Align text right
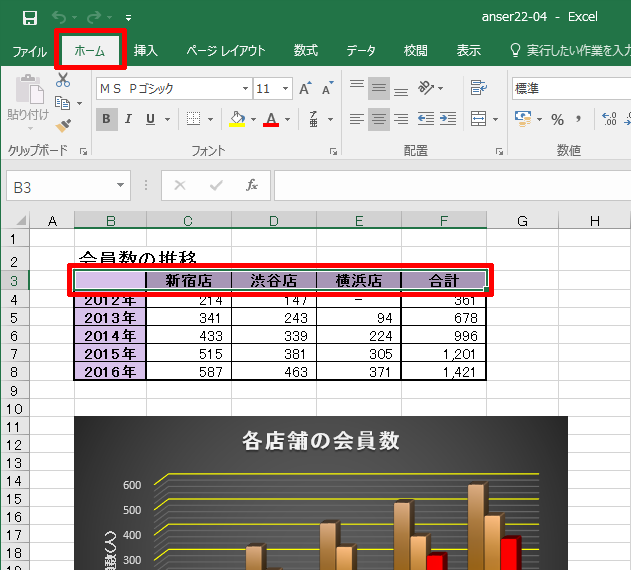The height and width of the screenshot is (570, 631). [x=401, y=119]
